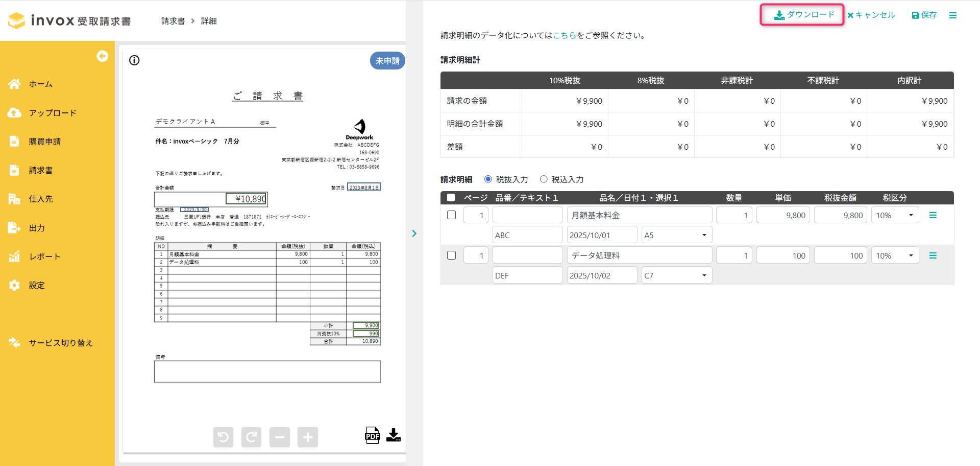Follow the こちら link

[565, 35]
